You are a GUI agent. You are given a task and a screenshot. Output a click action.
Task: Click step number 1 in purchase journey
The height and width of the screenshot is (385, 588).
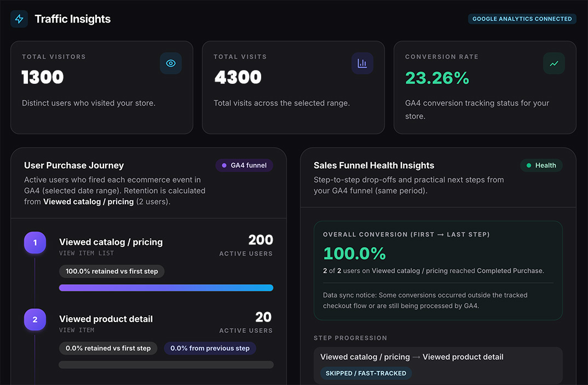35,243
